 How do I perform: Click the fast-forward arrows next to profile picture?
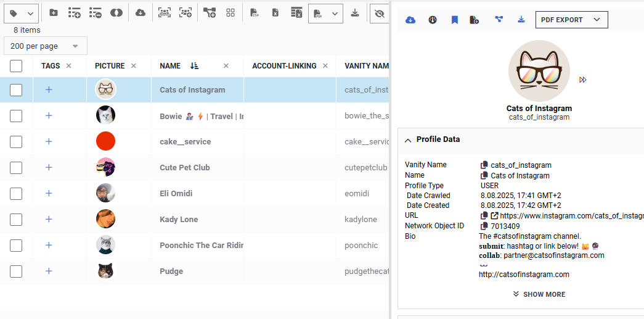click(x=583, y=80)
